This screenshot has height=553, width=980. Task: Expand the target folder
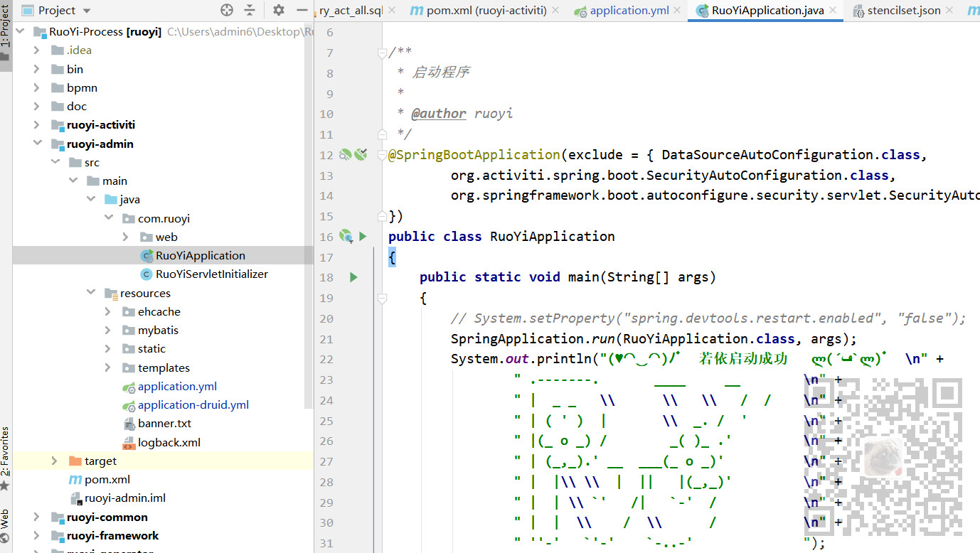pos(54,461)
